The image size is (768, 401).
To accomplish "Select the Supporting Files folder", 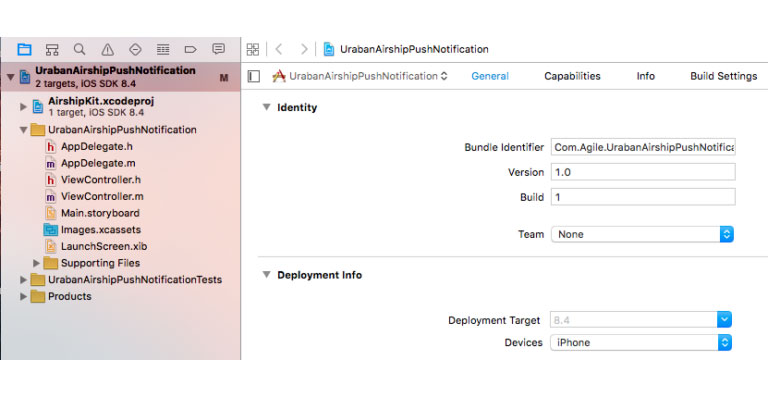I will click(100, 263).
